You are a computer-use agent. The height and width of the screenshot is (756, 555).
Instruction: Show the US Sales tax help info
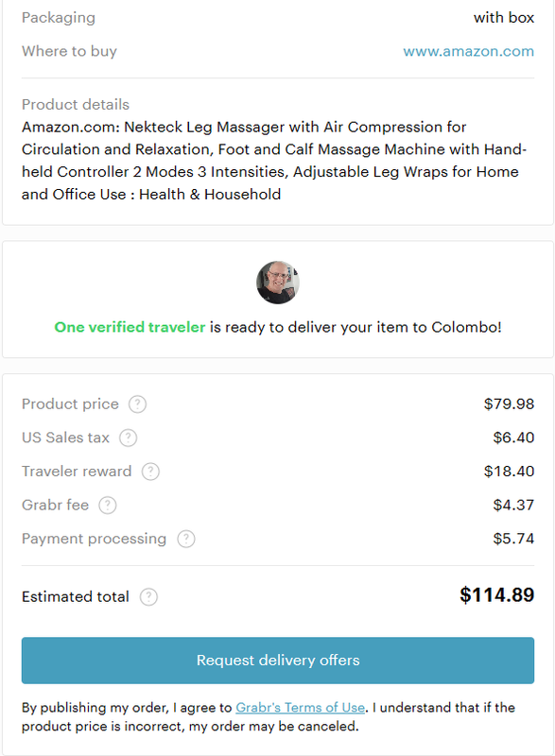pyautogui.click(x=129, y=438)
